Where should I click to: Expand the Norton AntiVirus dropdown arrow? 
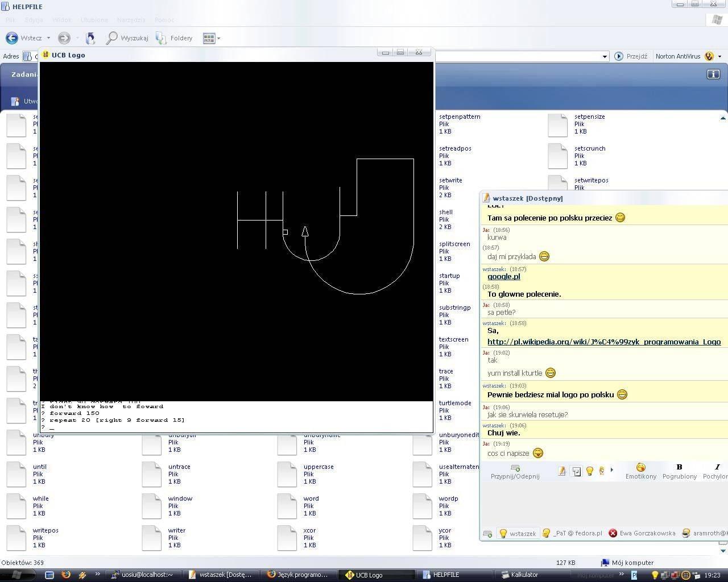[719, 56]
